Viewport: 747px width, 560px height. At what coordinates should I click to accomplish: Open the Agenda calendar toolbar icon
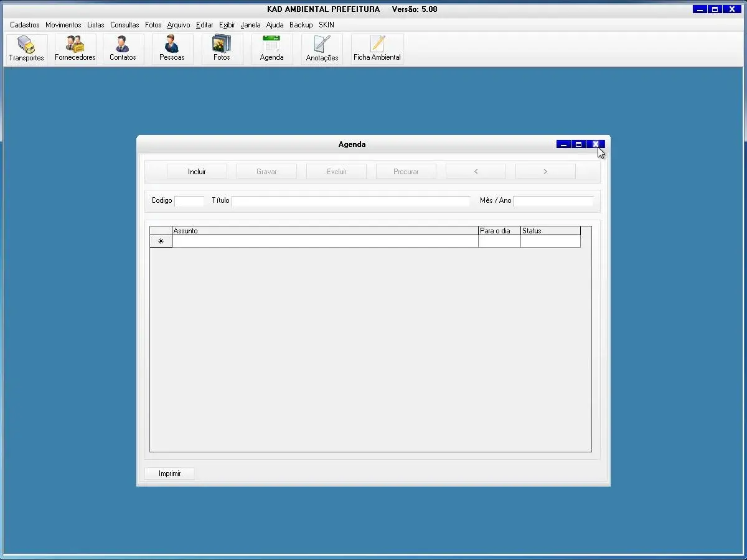(272, 49)
